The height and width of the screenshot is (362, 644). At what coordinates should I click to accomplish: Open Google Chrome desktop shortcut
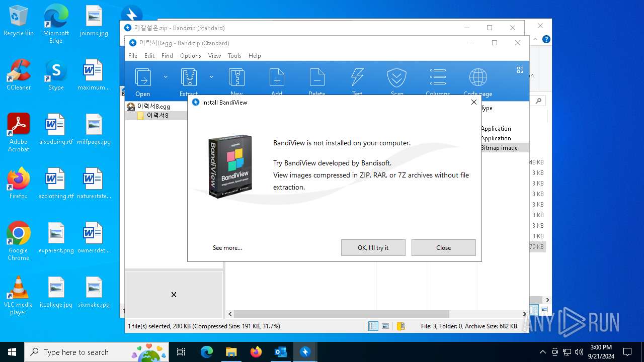(19, 241)
